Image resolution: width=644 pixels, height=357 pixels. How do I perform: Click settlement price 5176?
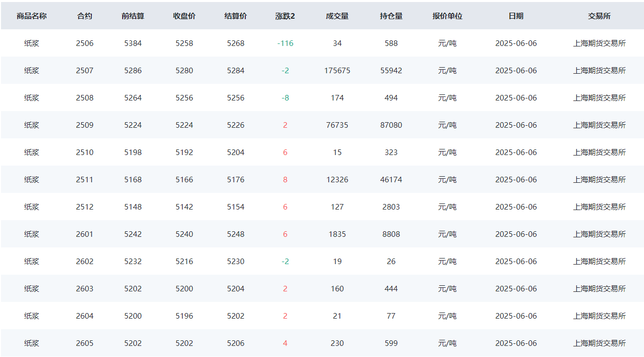[x=236, y=180]
